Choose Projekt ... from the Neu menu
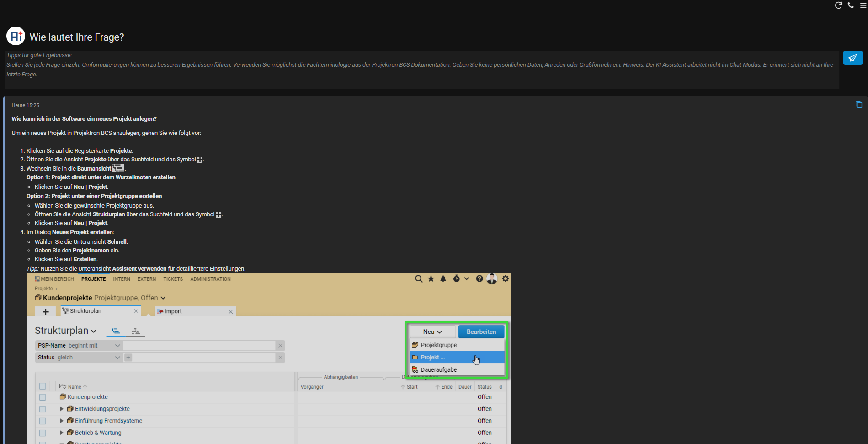 (x=433, y=358)
